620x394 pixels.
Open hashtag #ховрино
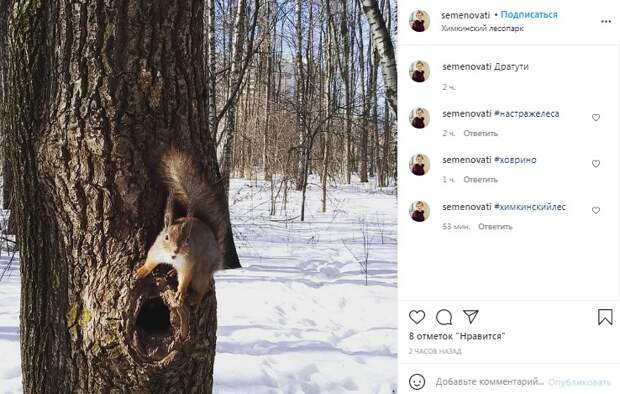tap(515, 160)
